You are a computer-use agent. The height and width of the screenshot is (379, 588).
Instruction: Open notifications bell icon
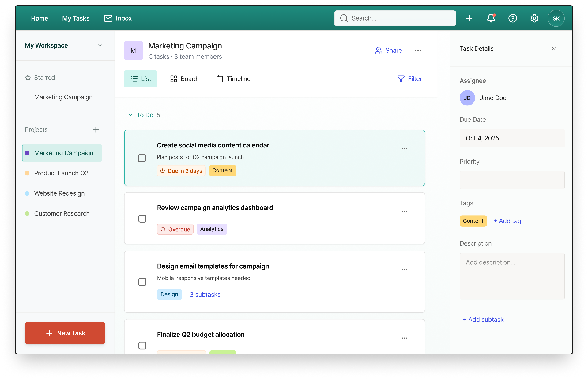(x=491, y=18)
